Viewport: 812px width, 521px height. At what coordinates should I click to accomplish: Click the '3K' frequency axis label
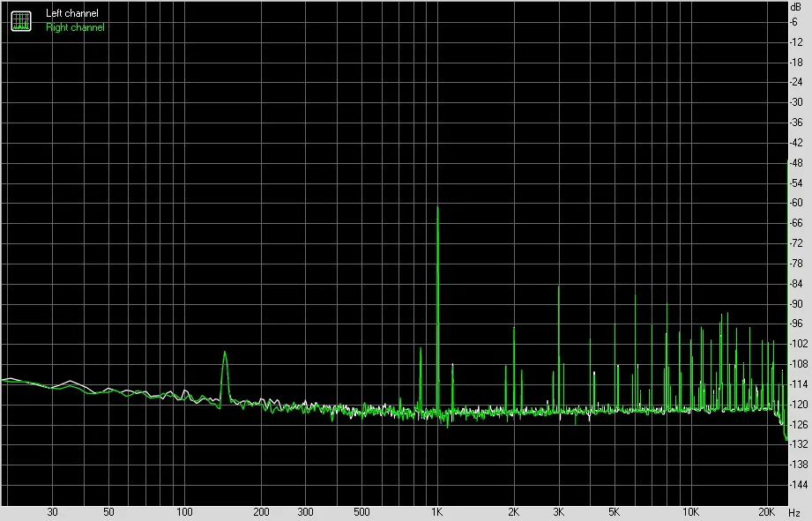pos(558,512)
